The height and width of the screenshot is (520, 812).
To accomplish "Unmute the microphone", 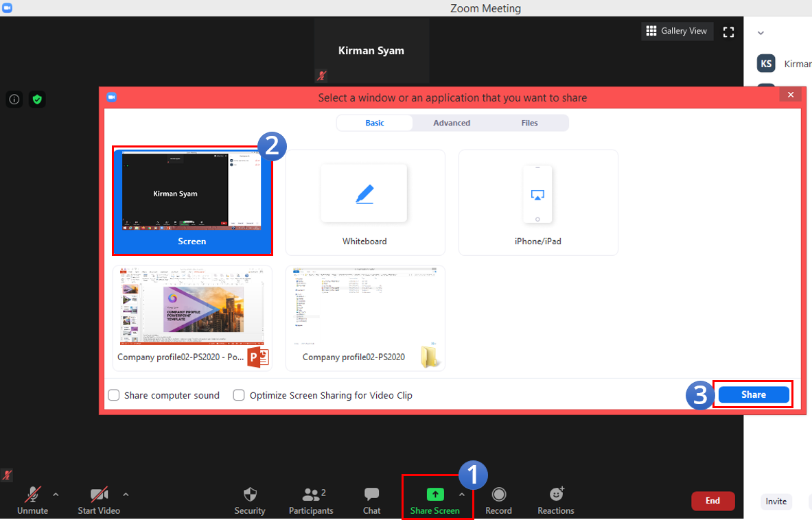I will pos(33,500).
